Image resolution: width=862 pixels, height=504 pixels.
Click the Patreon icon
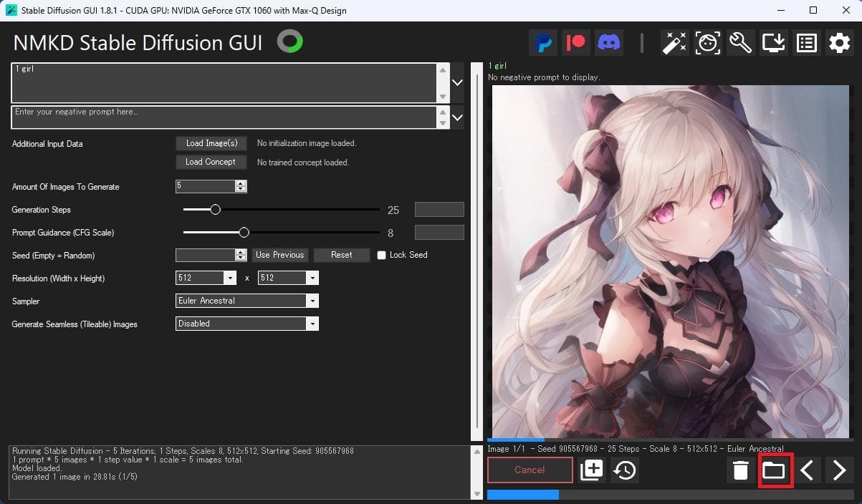click(576, 43)
